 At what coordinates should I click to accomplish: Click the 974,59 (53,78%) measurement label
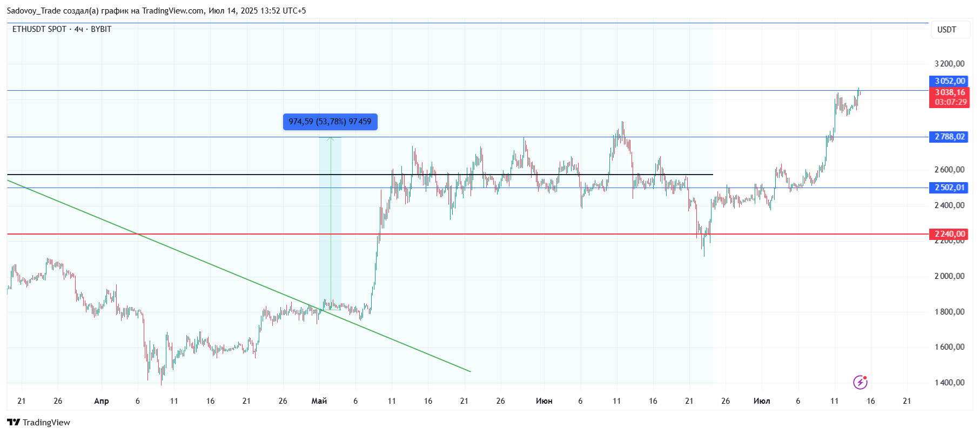tap(330, 122)
